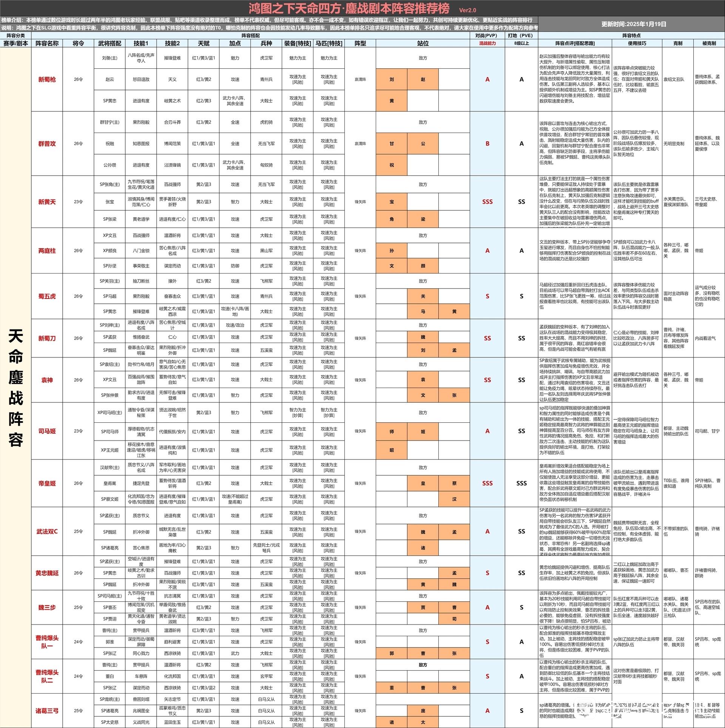This screenshot has width=725, height=728.
Task: Click the 公孙瓒 general cell
Action: pos(110,165)
